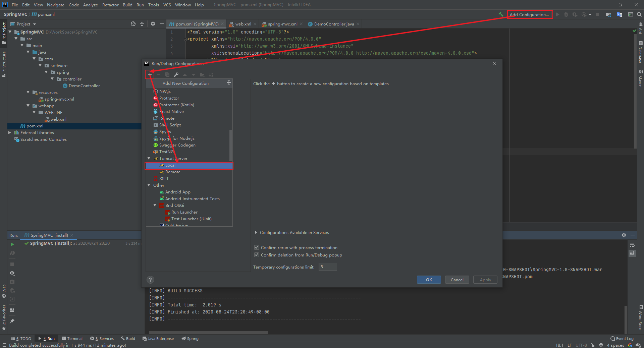Image resolution: width=644 pixels, height=348 pixels.
Task: Toggle Confirm deletion from Run/Debug popup checkbox
Action: (x=257, y=255)
